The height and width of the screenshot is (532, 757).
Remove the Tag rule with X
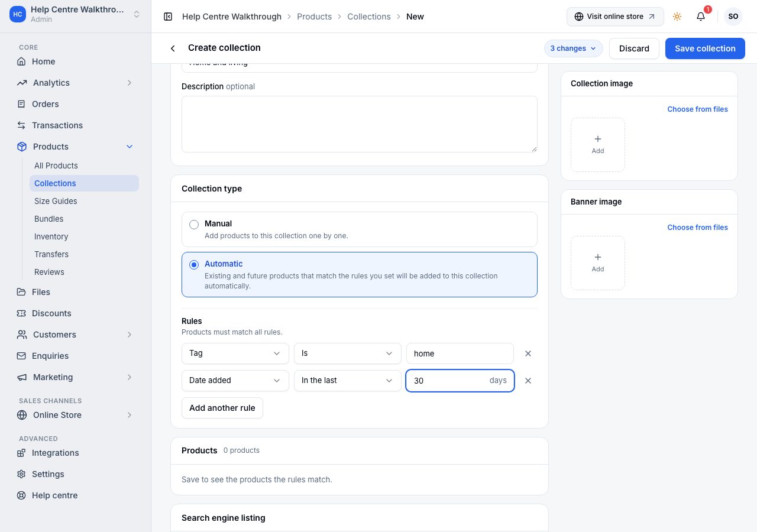[x=528, y=353]
